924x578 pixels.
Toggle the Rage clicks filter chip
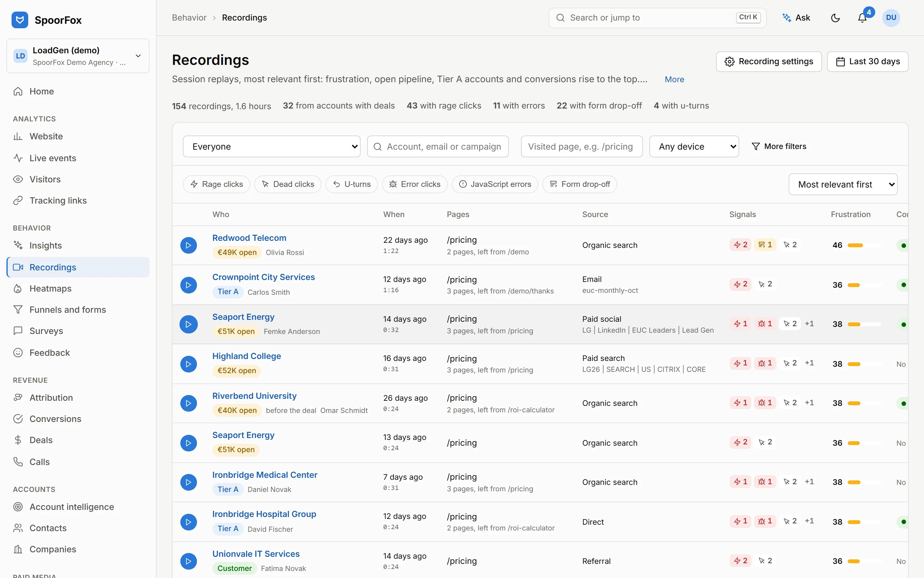tap(217, 184)
